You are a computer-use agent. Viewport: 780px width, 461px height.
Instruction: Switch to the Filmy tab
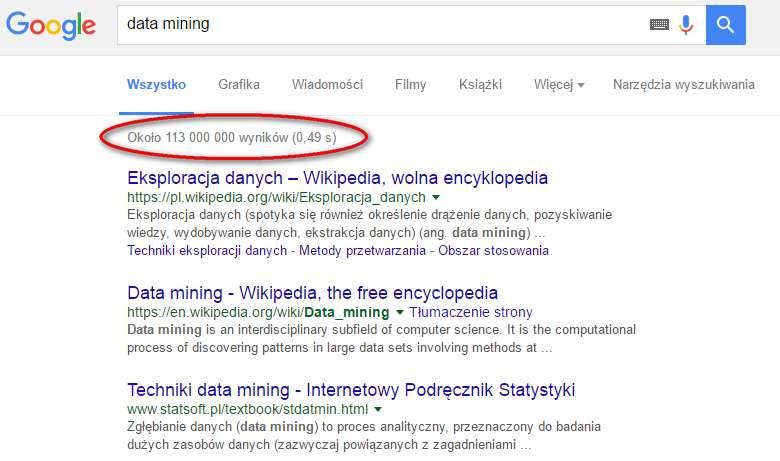tap(410, 85)
